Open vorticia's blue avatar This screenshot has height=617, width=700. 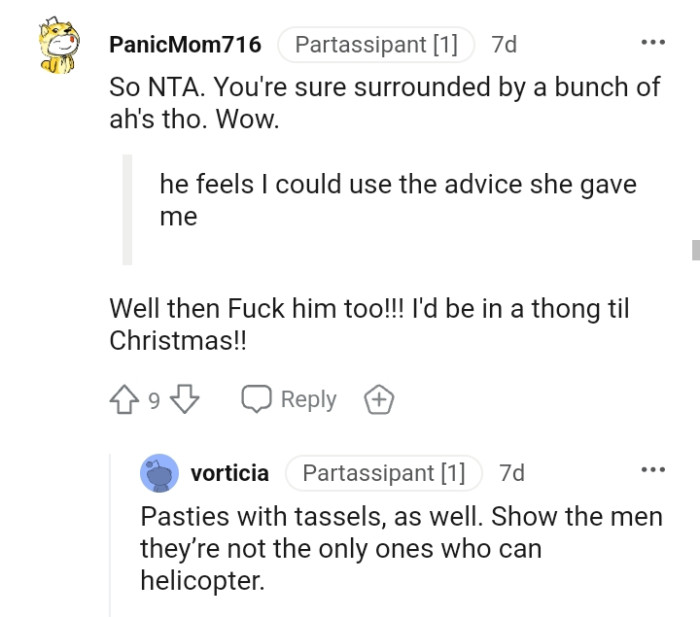point(159,473)
